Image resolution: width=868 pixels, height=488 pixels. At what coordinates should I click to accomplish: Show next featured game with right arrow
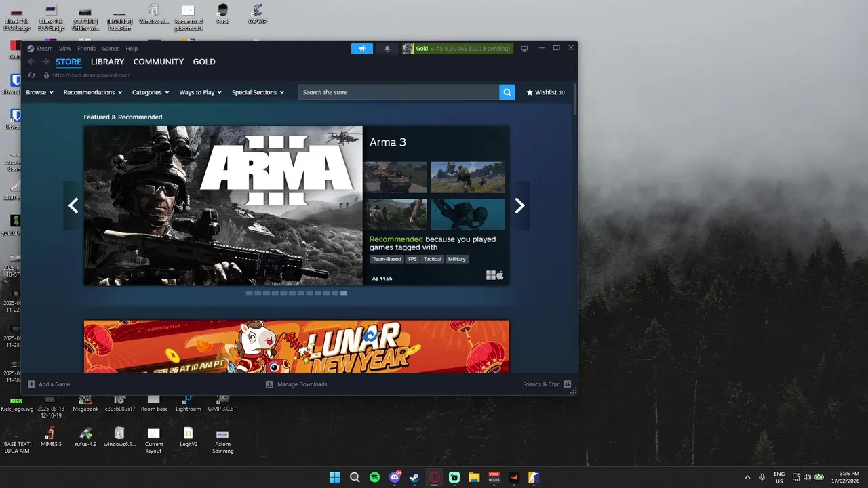[519, 205]
